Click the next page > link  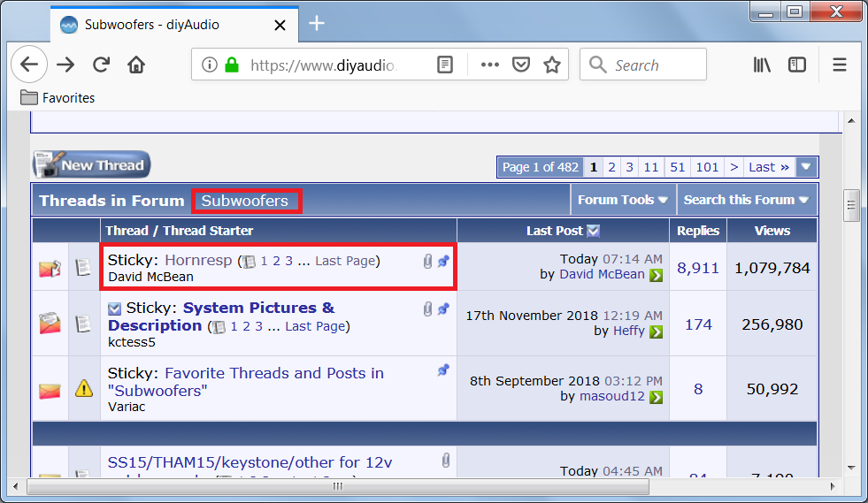pyautogui.click(x=734, y=167)
